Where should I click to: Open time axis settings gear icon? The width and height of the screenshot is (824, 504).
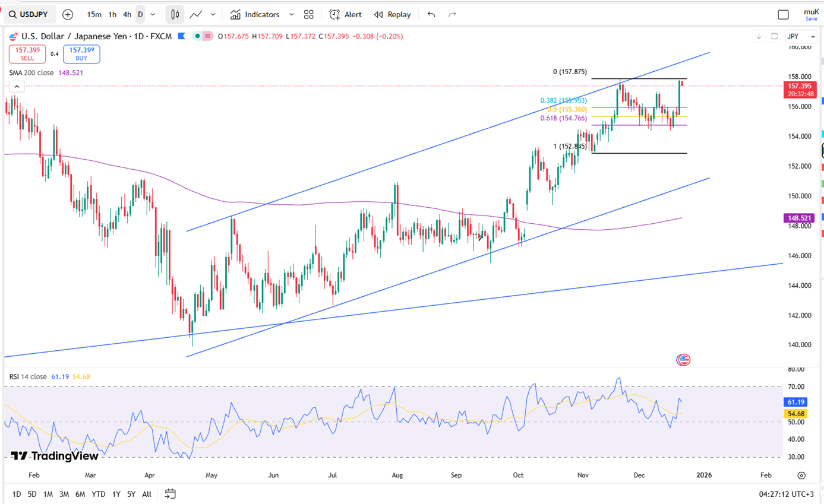click(x=801, y=476)
